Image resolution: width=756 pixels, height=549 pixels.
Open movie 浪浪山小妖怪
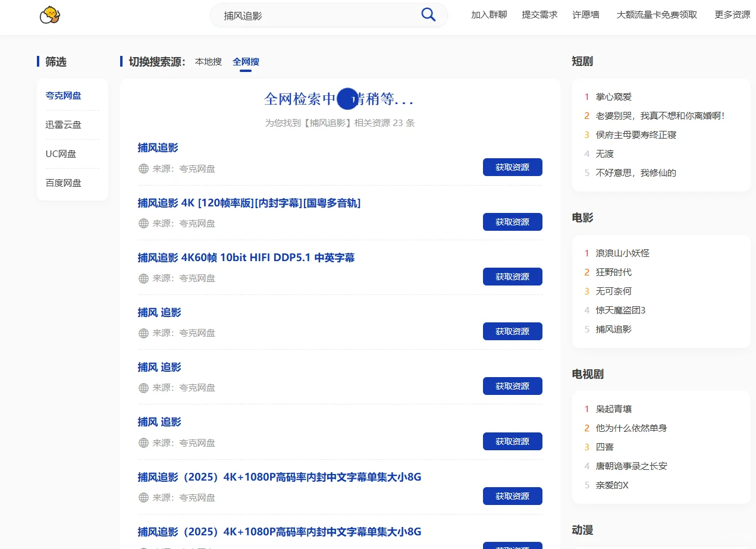[x=622, y=253]
